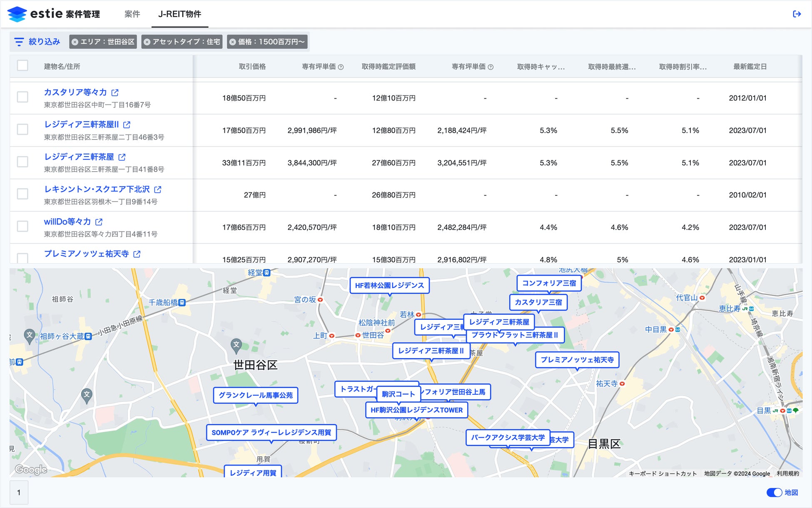
Task: Go to page 1 in pagination
Action: [19, 493]
